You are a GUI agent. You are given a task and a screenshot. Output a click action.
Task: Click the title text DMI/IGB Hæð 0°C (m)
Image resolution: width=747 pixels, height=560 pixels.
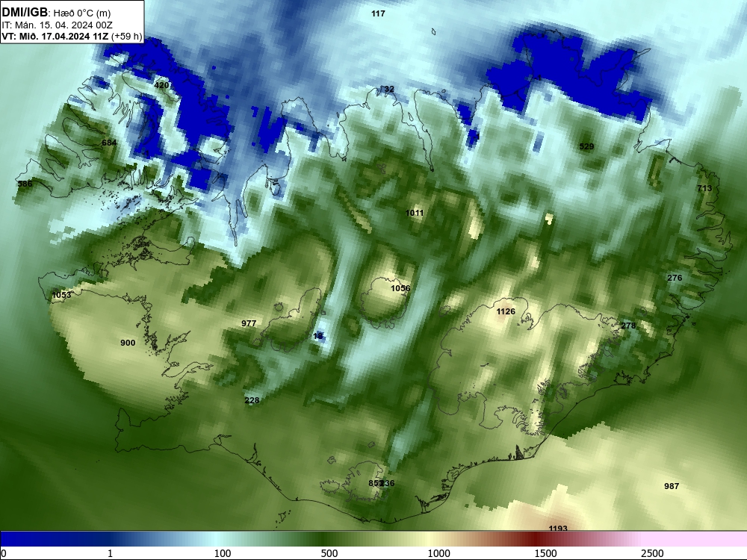coord(56,13)
